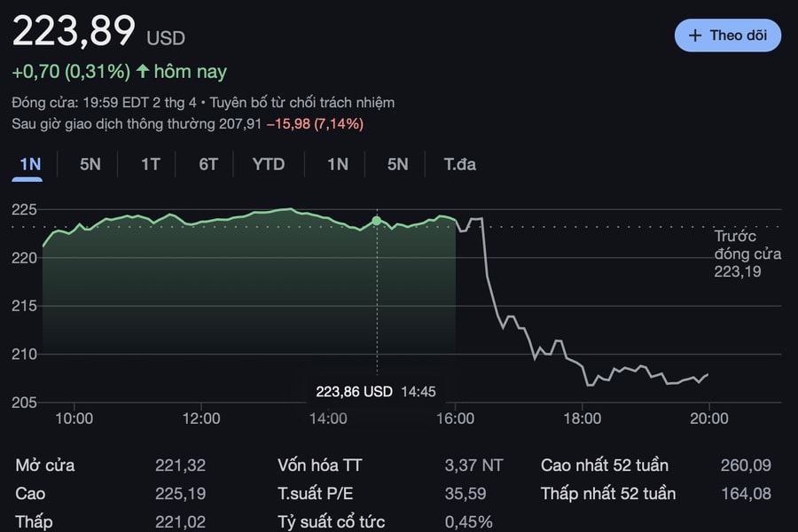Click the Cao nhất 52 tuần label
Image resolution: width=798 pixels, height=532 pixels.
pos(605,465)
